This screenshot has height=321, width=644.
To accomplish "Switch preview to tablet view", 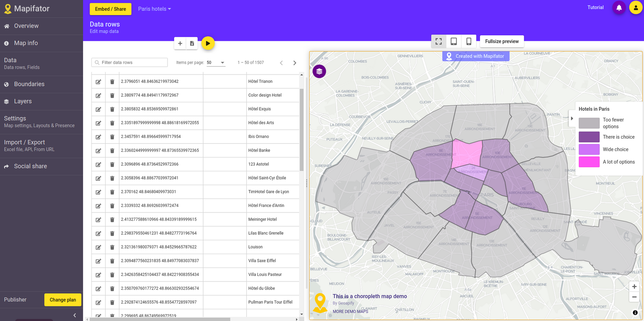I will (454, 41).
